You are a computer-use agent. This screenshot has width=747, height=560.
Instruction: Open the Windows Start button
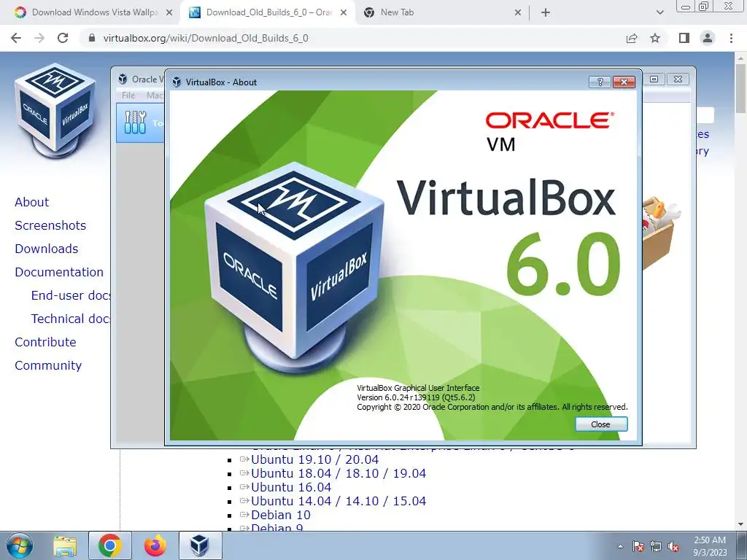20,545
